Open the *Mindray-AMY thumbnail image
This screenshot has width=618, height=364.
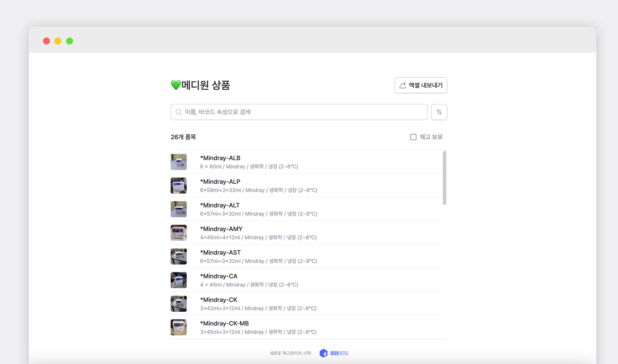(x=179, y=233)
